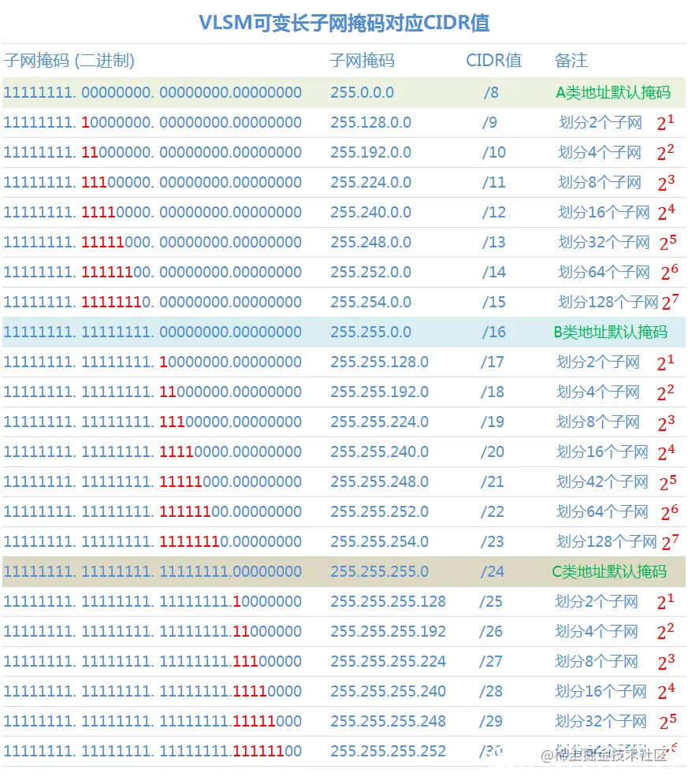Click 划分2个子网 in the /9 row
The width and height of the screenshot is (688, 784).
click(x=600, y=122)
